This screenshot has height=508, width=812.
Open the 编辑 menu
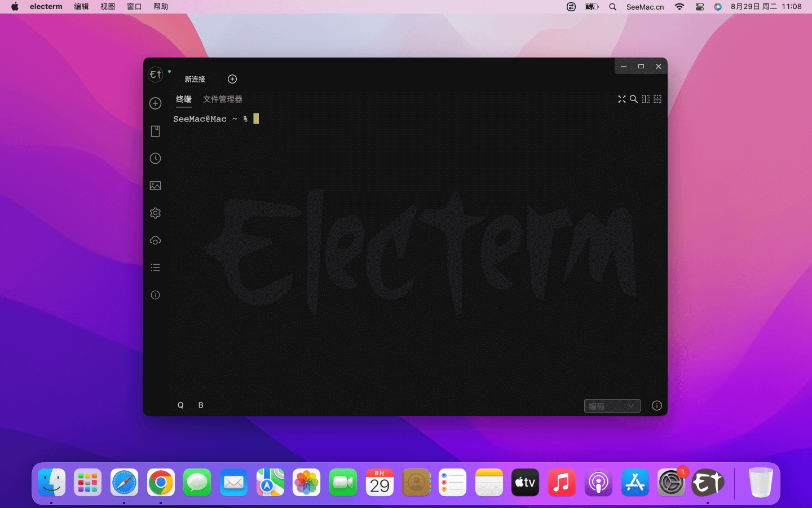(x=81, y=7)
